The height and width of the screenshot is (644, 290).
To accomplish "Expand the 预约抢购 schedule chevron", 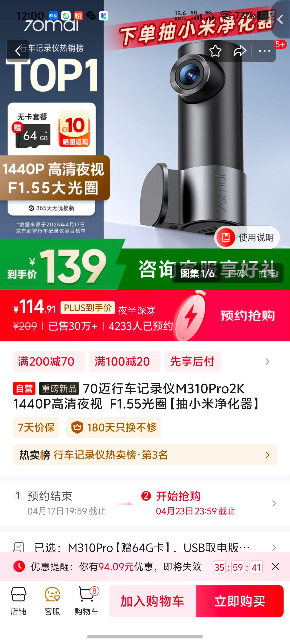I will pyautogui.click(x=274, y=503).
